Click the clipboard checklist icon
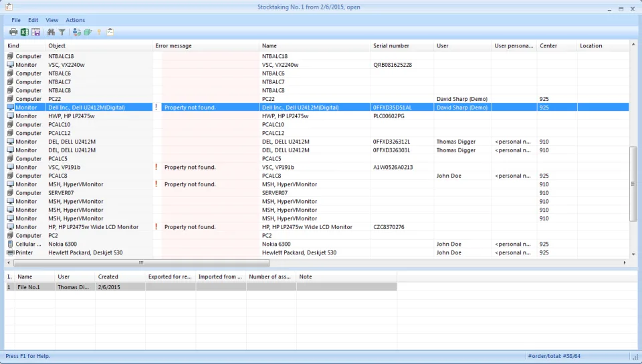642x364 pixels. 110,32
